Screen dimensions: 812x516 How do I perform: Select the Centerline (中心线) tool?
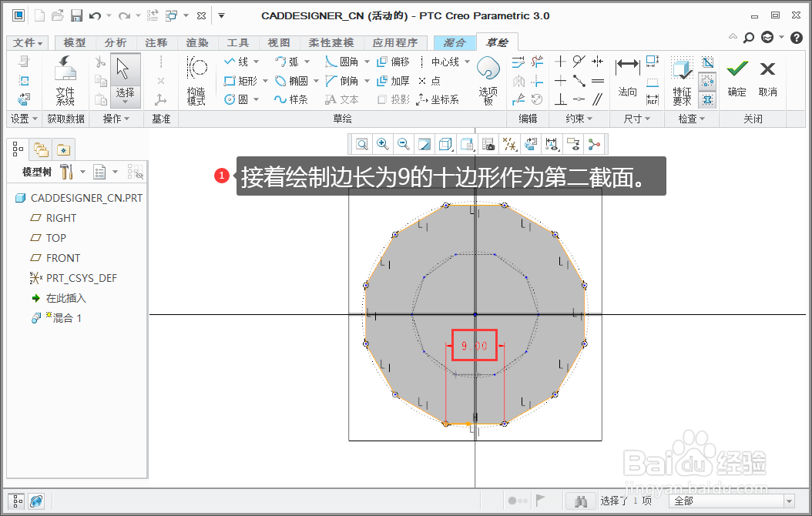pyautogui.click(x=438, y=62)
